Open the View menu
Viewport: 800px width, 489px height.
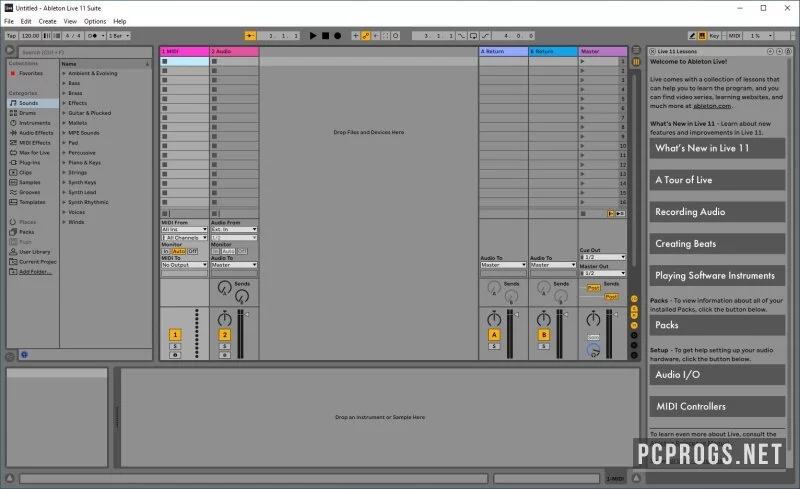[x=70, y=21]
